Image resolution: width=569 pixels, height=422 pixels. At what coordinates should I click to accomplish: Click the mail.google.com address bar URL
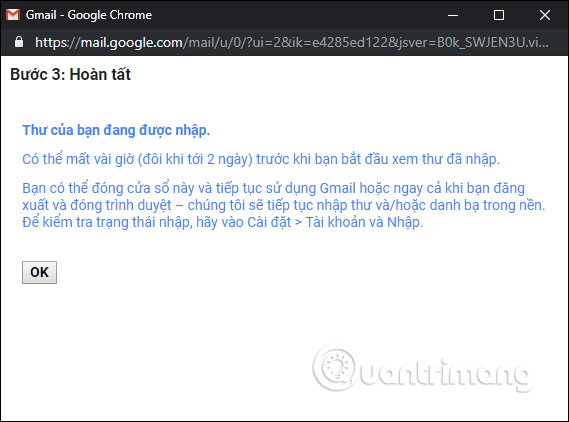(x=292, y=42)
